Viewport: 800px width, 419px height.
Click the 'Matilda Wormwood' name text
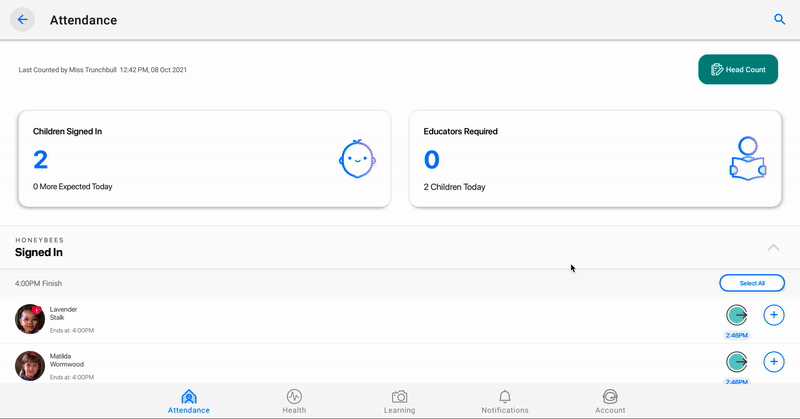(67, 360)
